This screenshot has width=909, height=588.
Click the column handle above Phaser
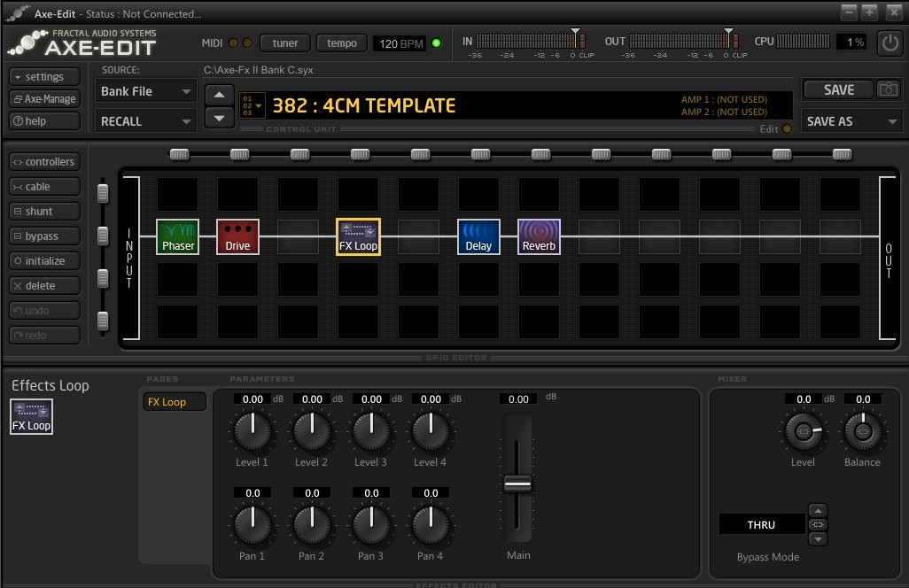[x=179, y=154]
